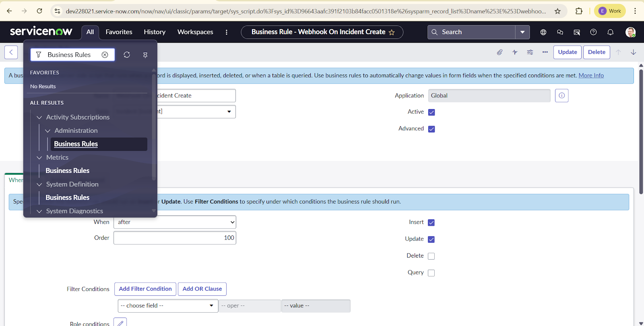Open the Chrome three-dot menu
Viewport: 644px width, 326px height.
pos(635,11)
